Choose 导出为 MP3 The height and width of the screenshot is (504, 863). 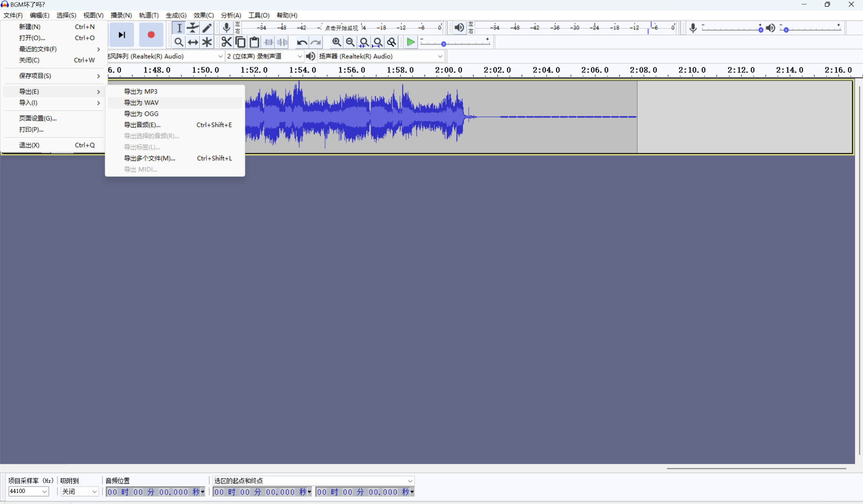[x=175, y=91]
